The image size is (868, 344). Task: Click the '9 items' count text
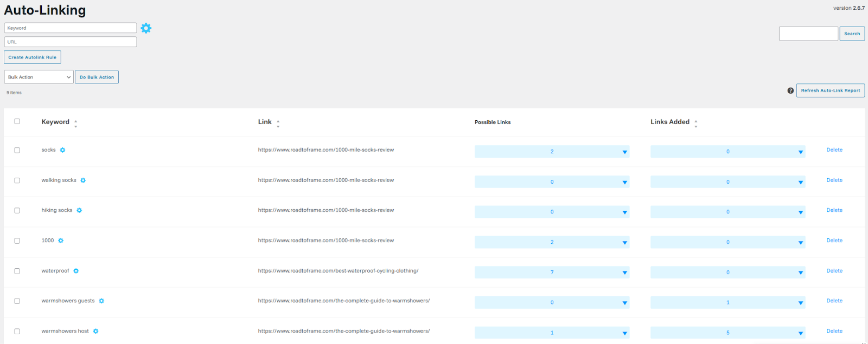point(14,93)
